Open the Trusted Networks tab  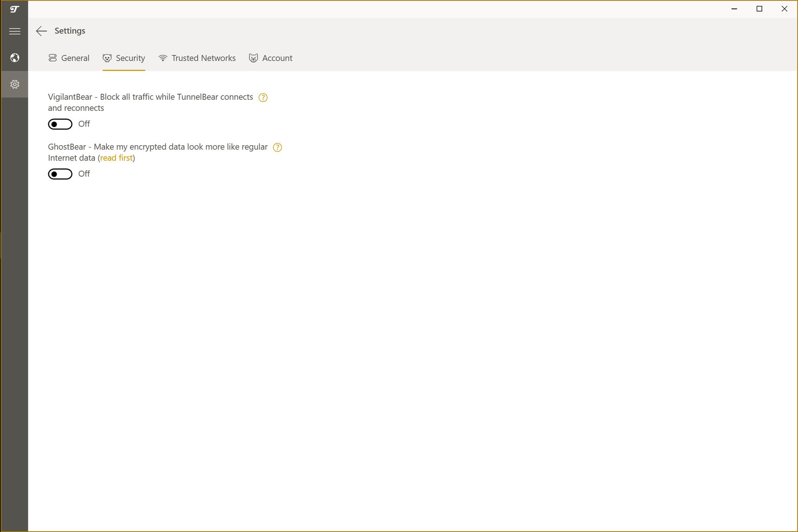tap(197, 58)
